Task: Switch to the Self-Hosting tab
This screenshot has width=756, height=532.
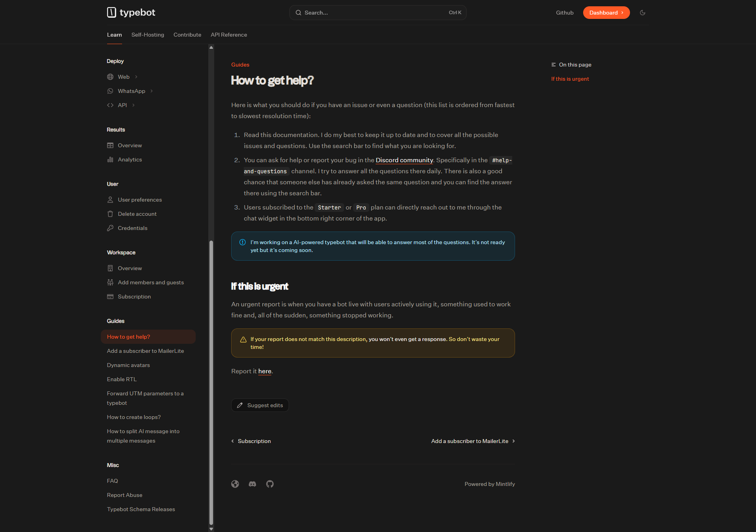Action: point(148,35)
